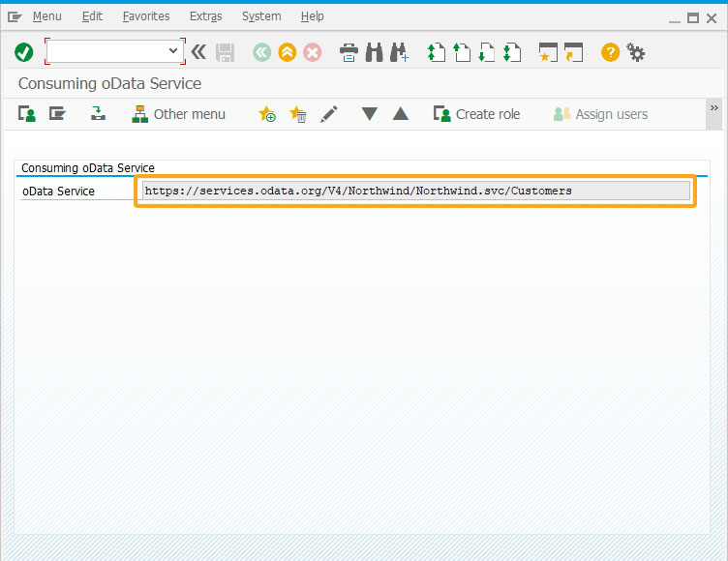728x561 pixels.
Task: Open the Customize Local Layout gears icon
Action: 636,52
